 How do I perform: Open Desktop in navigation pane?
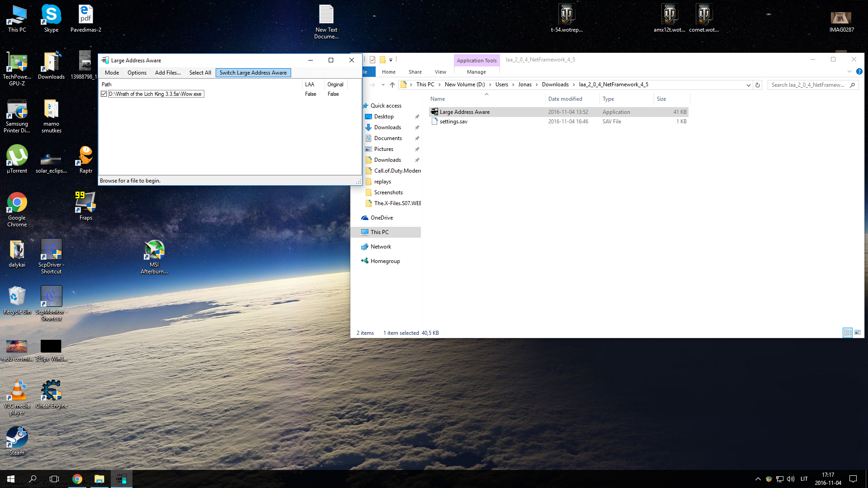[x=384, y=117]
